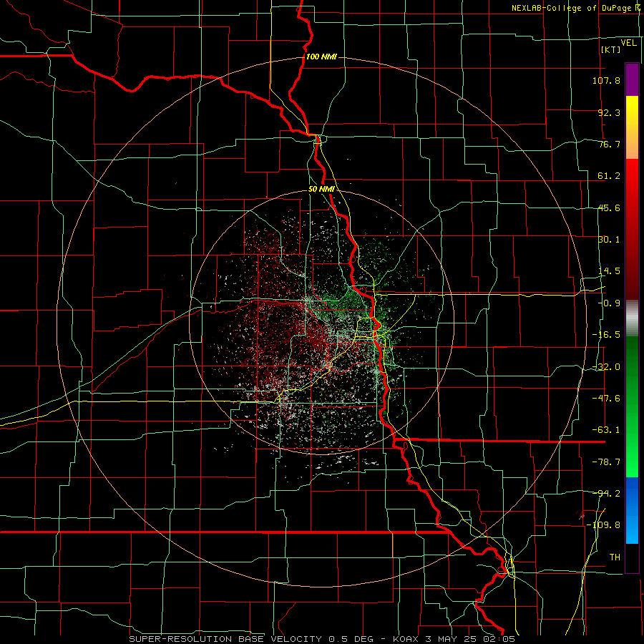644x644 pixels.
Task: Click the -109.8 legend value
Action: pyautogui.click(x=603, y=525)
